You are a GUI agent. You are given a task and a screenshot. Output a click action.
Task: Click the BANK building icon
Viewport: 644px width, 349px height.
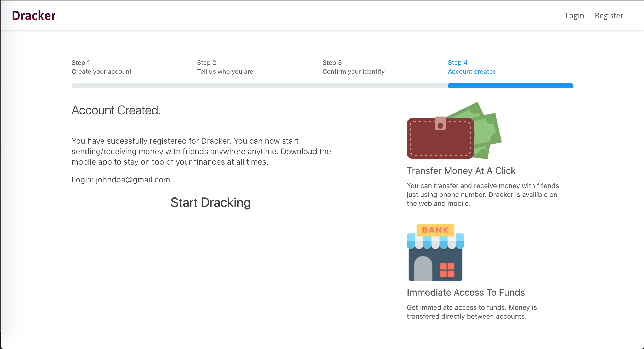click(x=435, y=252)
